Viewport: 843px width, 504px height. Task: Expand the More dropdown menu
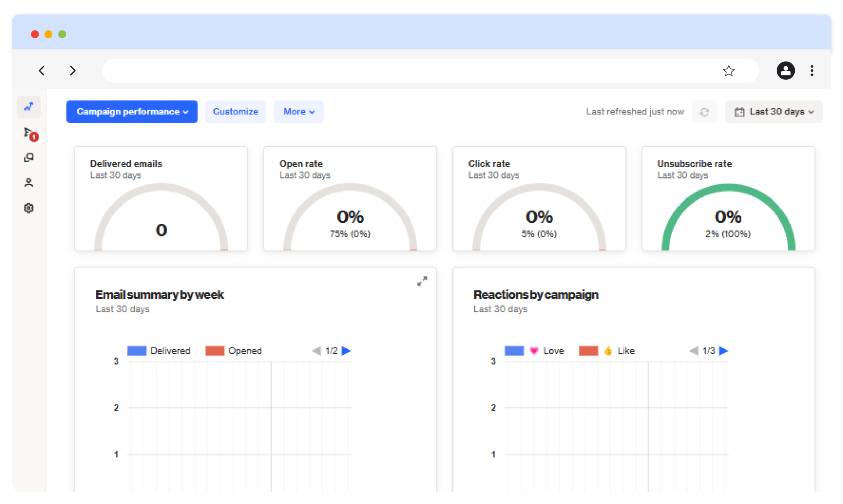tap(299, 112)
